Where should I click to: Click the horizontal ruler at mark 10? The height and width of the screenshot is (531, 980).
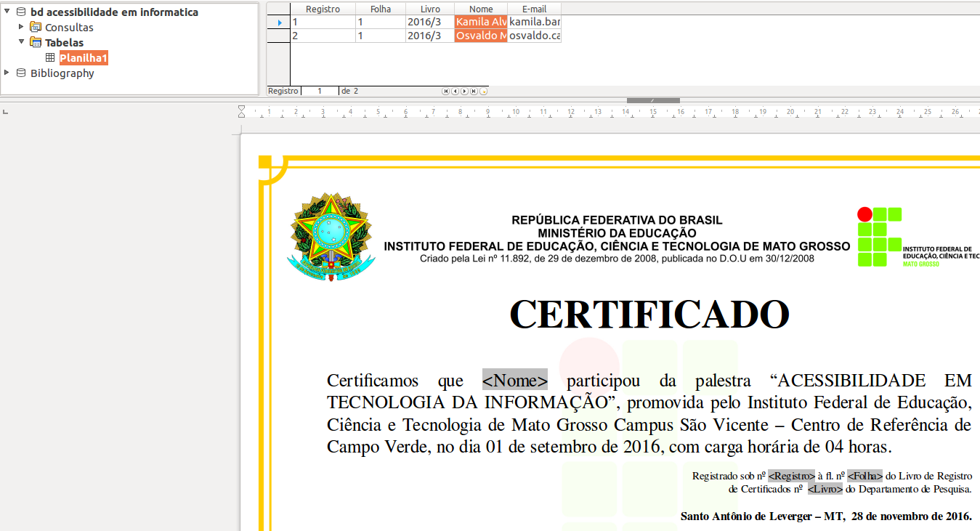click(515, 112)
